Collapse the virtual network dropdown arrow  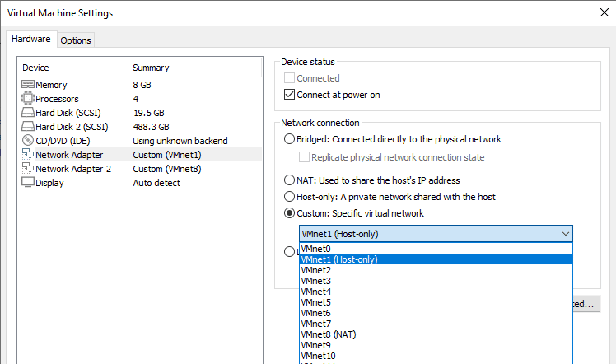coord(565,234)
